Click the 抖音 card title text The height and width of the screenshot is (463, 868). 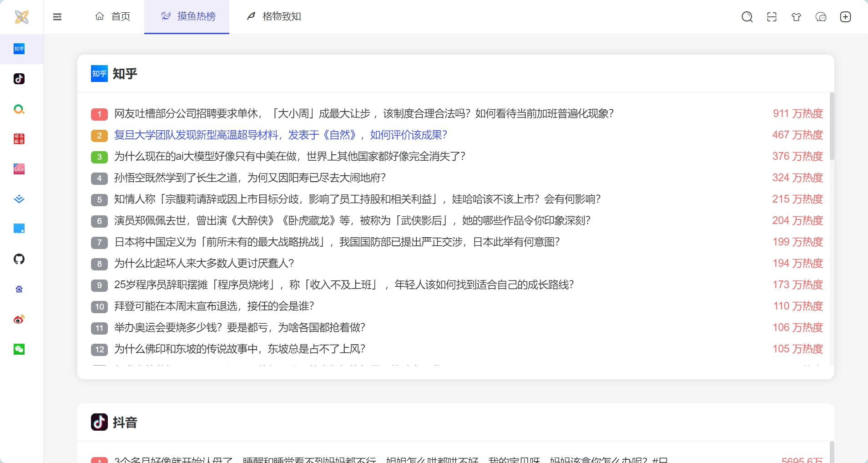tap(125, 422)
